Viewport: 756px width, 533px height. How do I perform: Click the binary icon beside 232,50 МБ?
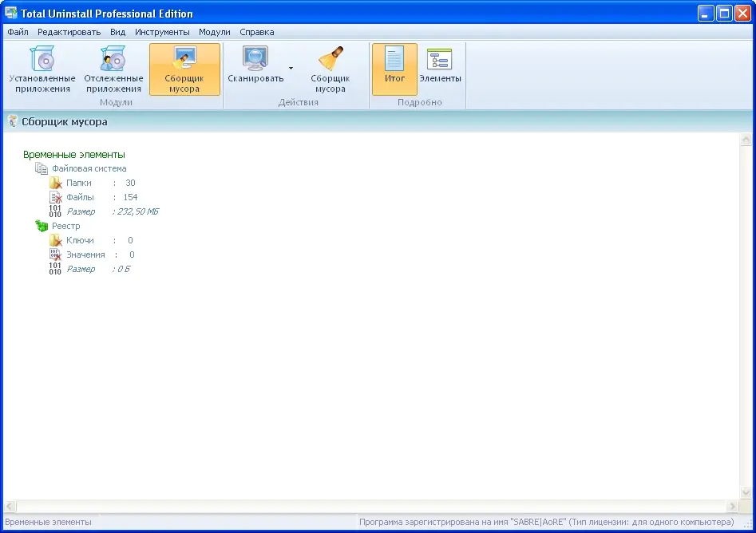[55, 211]
